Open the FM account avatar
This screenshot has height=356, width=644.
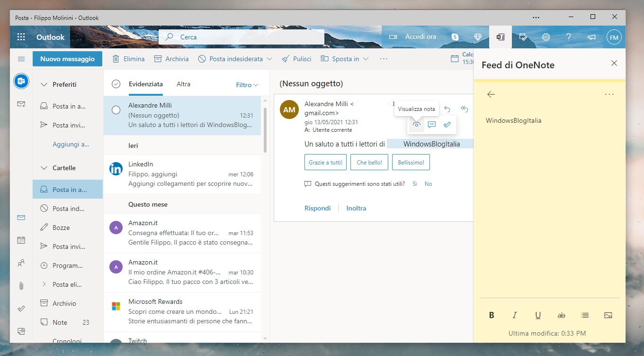point(614,37)
